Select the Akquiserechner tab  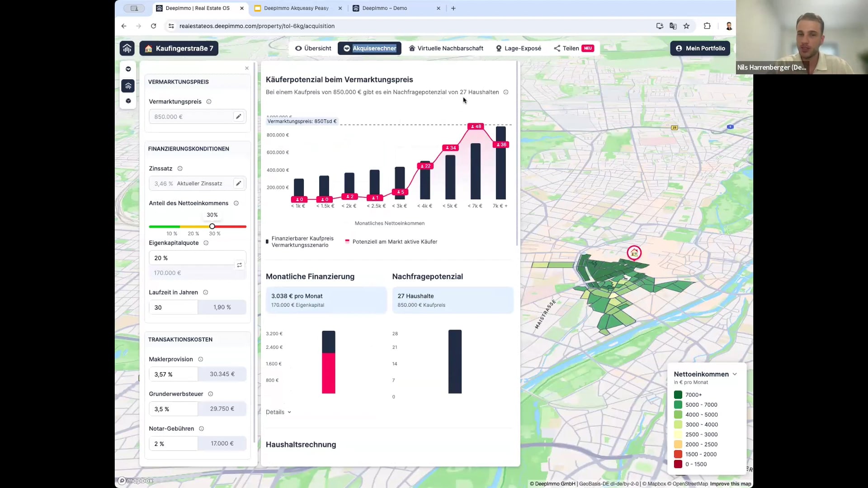tap(369, 48)
